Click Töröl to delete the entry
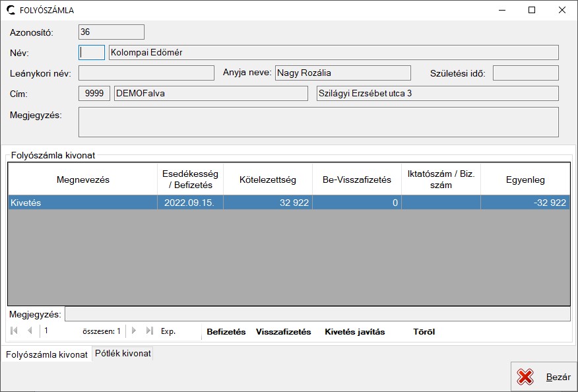578x392 pixels. coord(424,332)
